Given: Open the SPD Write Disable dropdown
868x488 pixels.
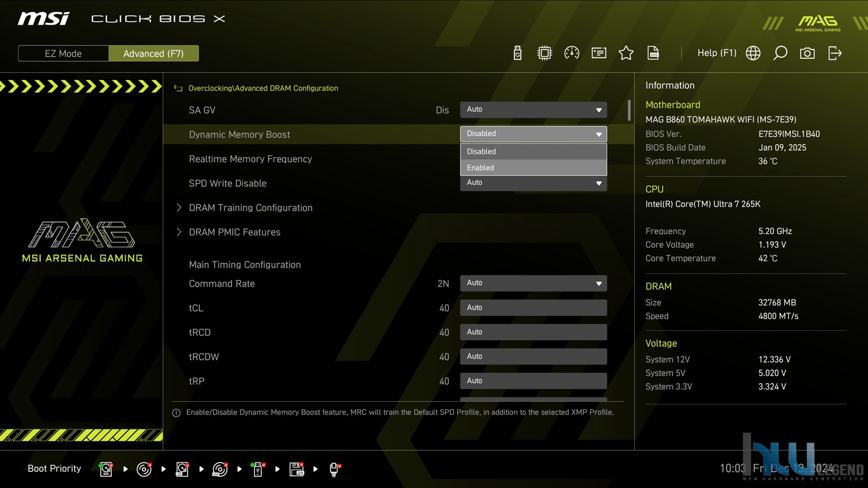Looking at the screenshot, I should point(534,183).
